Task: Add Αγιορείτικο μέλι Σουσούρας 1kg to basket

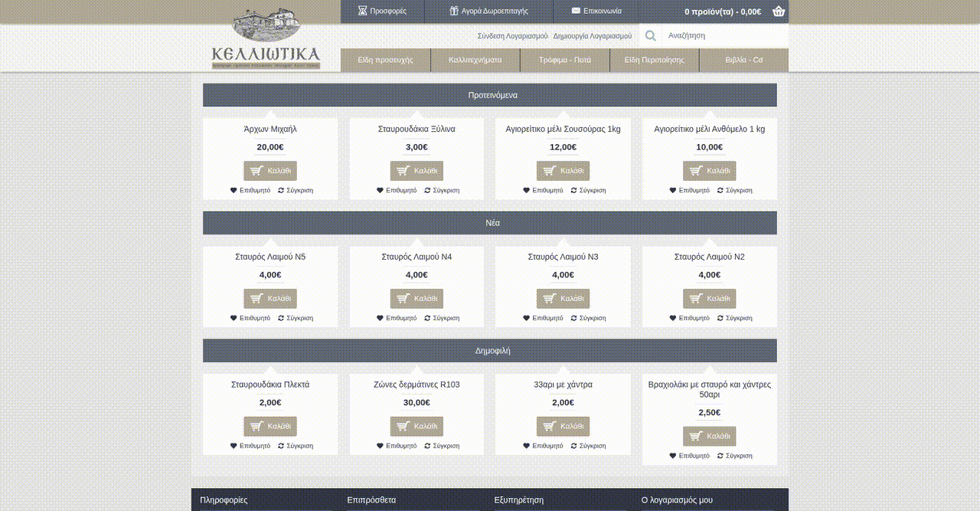Action: point(563,171)
